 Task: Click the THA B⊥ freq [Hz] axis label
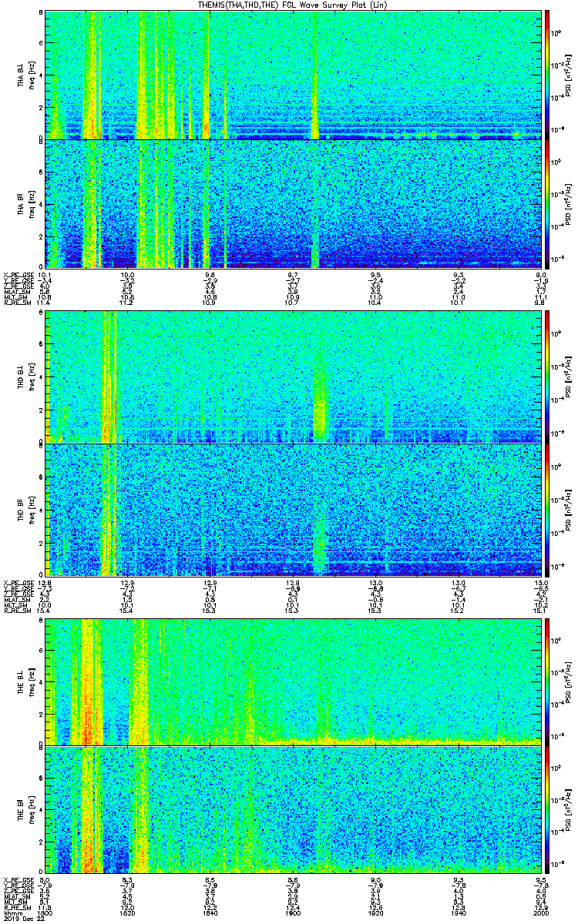click(32, 75)
